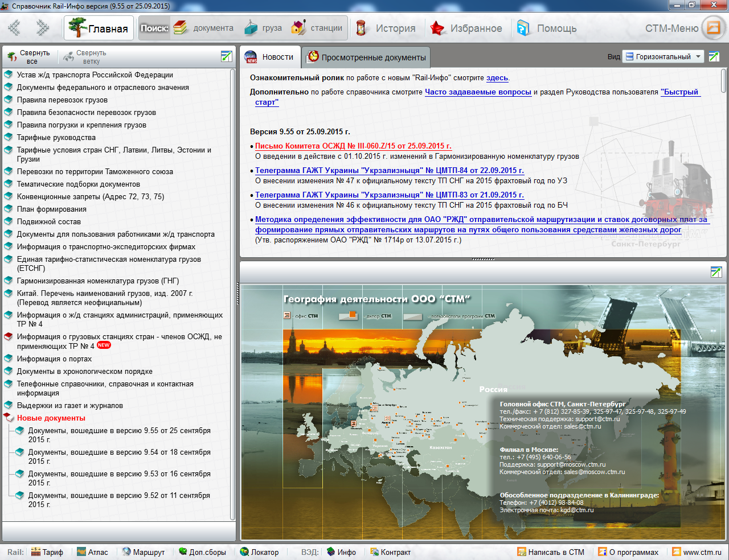Open История panel
This screenshot has width=729, height=560.
pos(385,28)
